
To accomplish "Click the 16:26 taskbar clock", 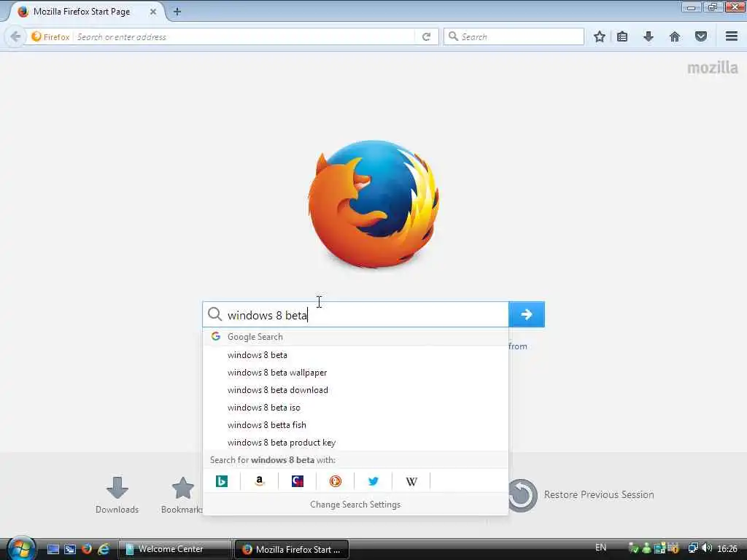I will point(727,548).
